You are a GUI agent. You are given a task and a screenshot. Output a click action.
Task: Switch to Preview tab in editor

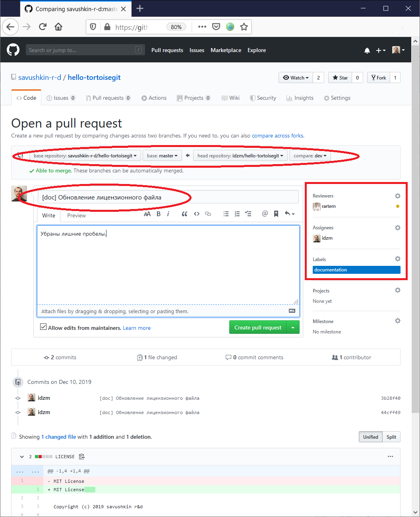76,215
